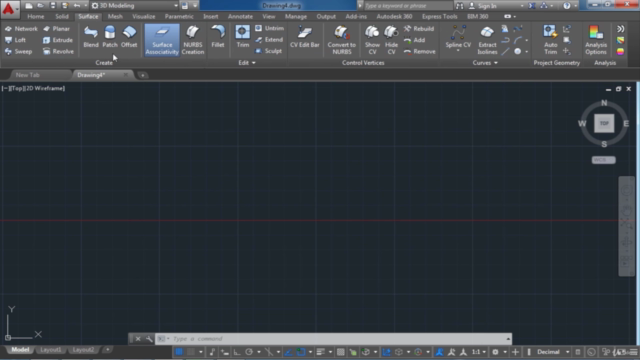Switch to the Home ribbon tab
This screenshot has height=360, width=640.
[x=36, y=16]
